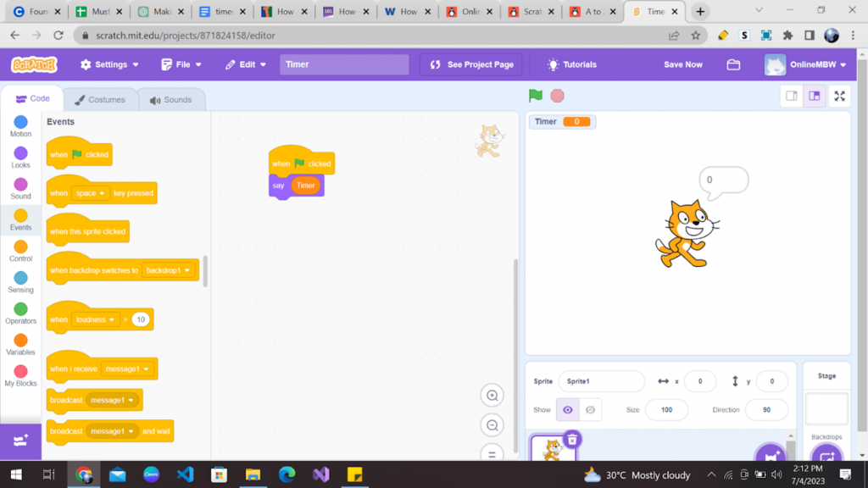Screen dimensions: 868x488
Task: Open the File menu
Action: coord(181,64)
